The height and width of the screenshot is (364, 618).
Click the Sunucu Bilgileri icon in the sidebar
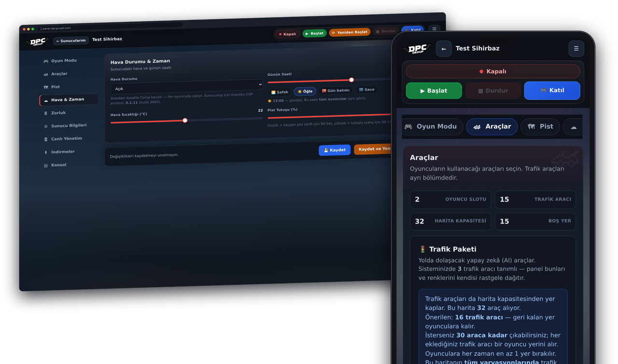point(46,126)
